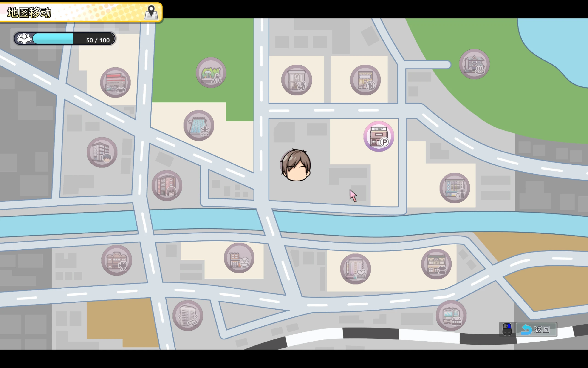
Task: Select the car dealership location icon
Action: 115,83
